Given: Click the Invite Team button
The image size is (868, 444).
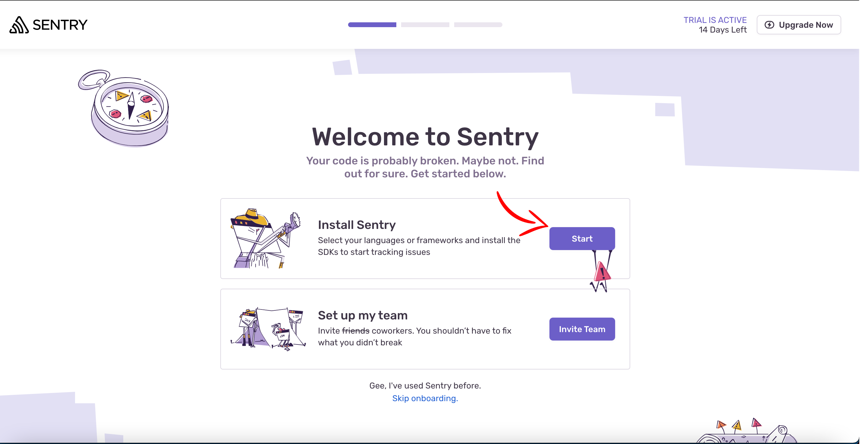Looking at the screenshot, I should click(x=582, y=329).
